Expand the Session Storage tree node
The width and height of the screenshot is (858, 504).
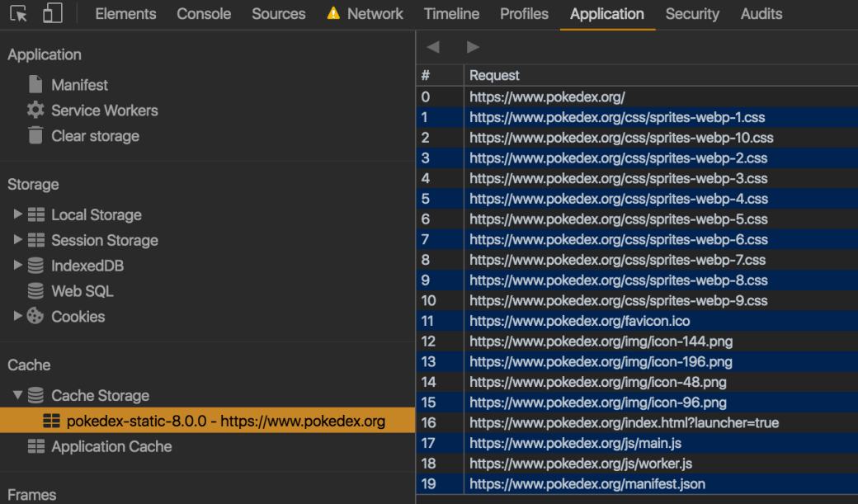[17, 239]
